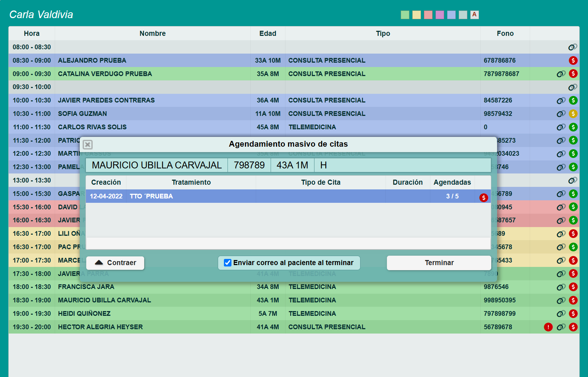
Task: Click red payment icon in TTO ´PRUEBA treatment row
Action: (x=484, y=198)
